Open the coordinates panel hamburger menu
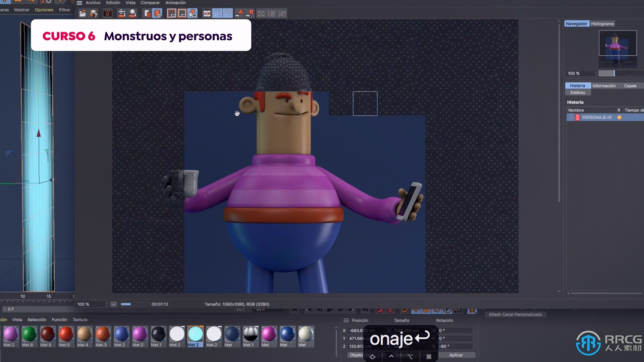The width and height of the screenshot is (644, 362). [346, 320]
